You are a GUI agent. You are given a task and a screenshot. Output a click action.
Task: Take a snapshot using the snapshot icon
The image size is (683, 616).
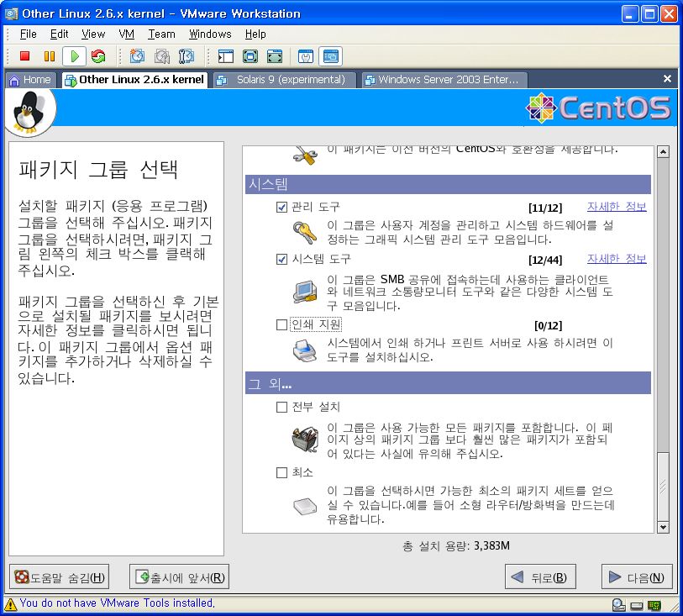tap(137, 56)
